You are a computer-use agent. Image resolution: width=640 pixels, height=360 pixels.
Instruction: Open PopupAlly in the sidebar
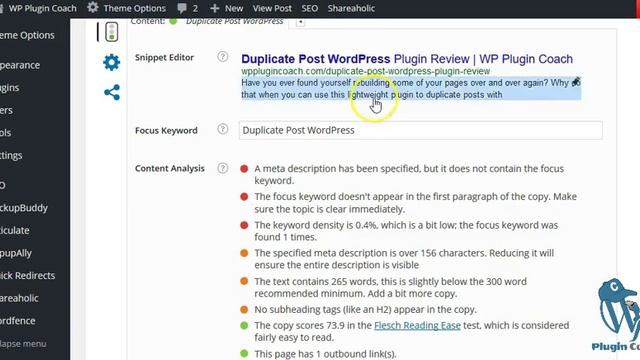[x=16, y=253]
